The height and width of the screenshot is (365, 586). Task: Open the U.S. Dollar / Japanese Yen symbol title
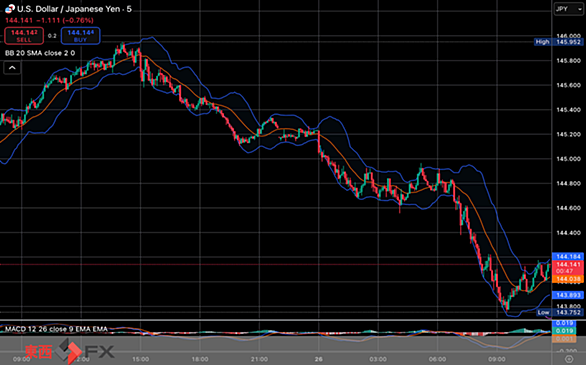[74, 9]
